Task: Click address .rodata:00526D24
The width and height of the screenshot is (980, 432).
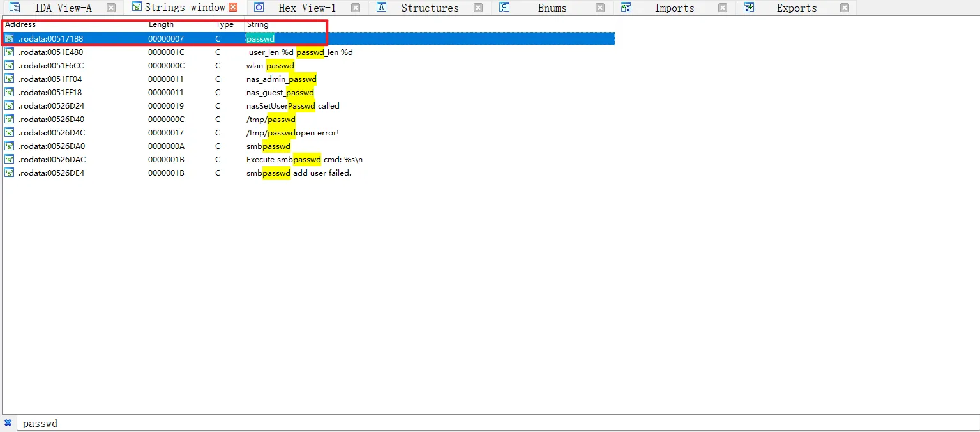Action: coord(51,106)
